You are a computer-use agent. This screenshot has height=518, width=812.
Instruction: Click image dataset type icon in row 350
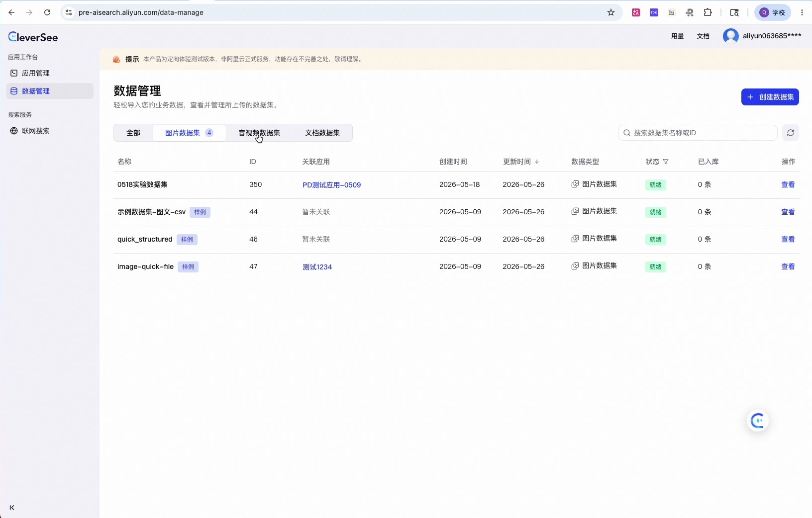(x=575, y=184)
